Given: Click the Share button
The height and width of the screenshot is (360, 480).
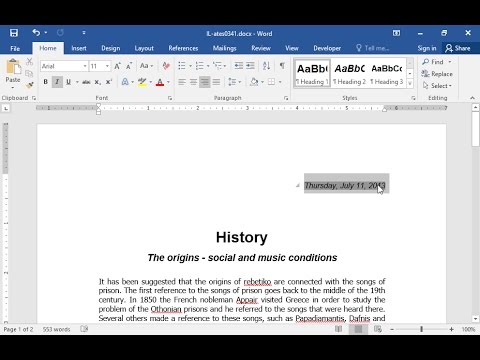Looking at the screenshot, I should 458,48.
